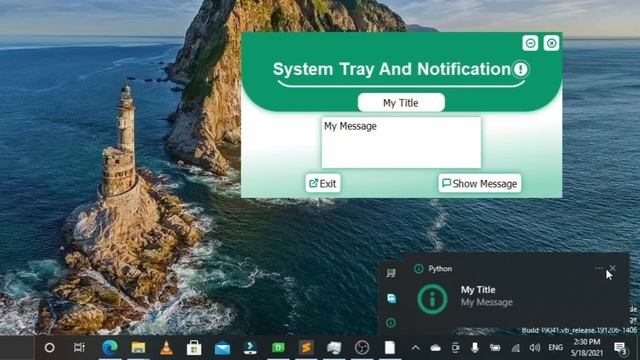This screenshot has width=640, height=360.
Task: Click the large info icon in notification
Action: click(432, 299)
